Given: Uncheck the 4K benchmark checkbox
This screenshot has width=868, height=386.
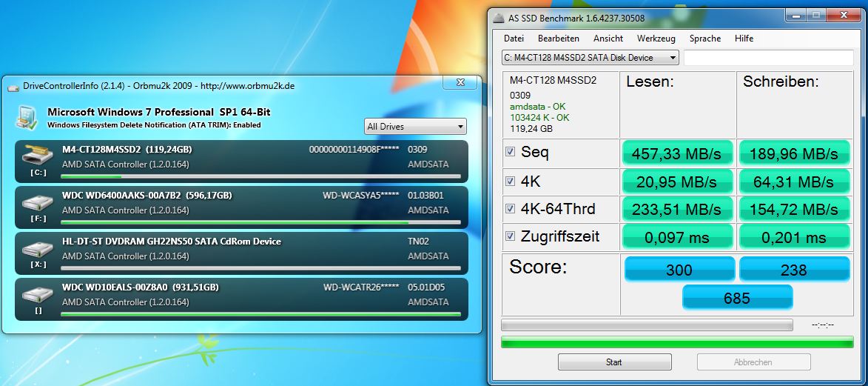Looking at the screenshot, I should click(x=510, y=182).
